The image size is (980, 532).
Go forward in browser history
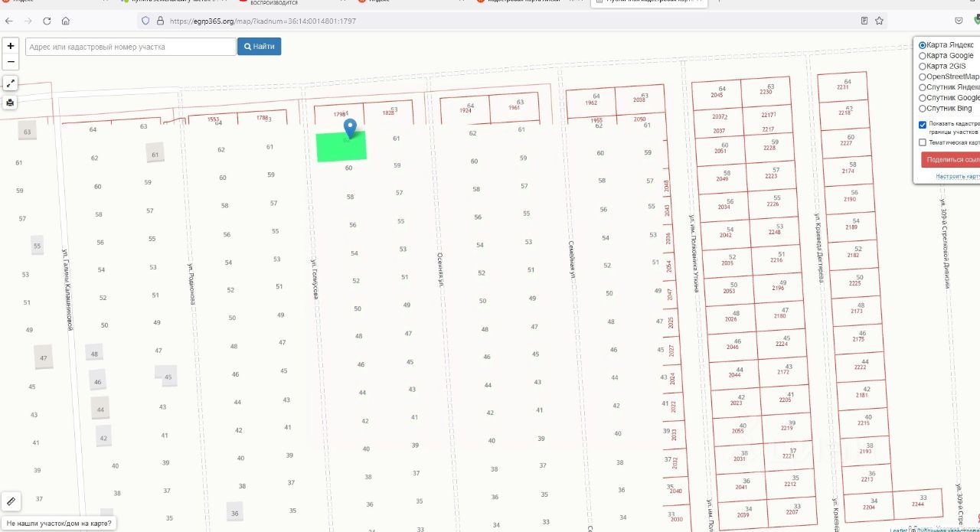tap(28, 21)
